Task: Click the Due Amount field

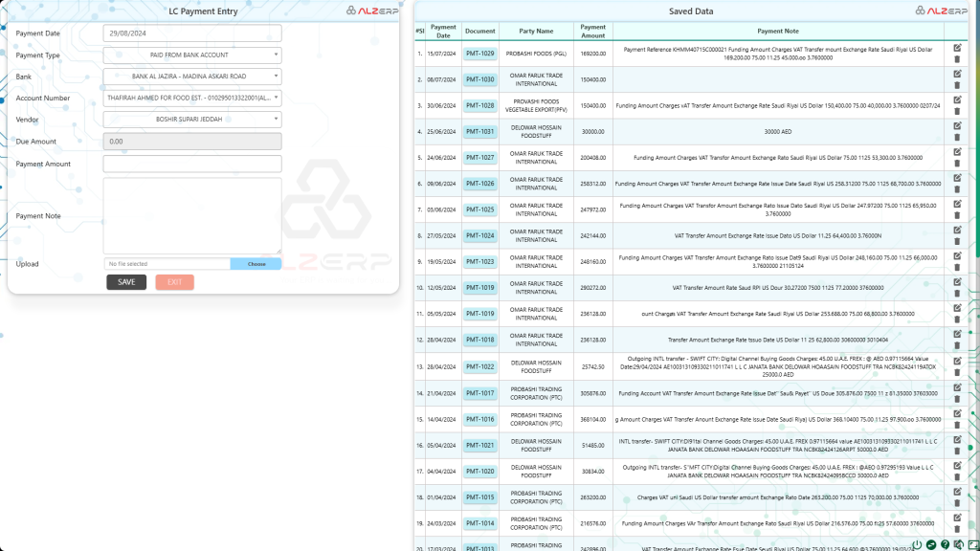Action: [x=192, y=142]
